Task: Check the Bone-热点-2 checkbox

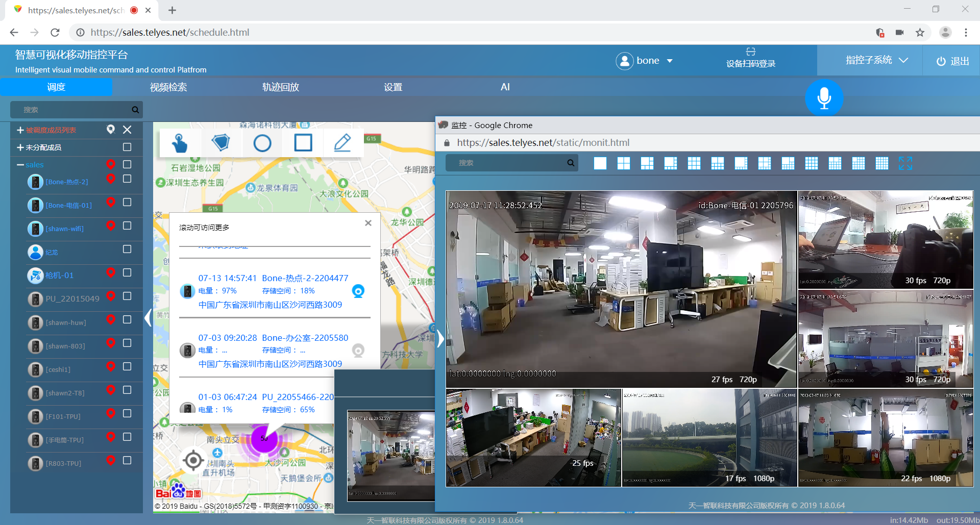Action: [x=127, y=179]
